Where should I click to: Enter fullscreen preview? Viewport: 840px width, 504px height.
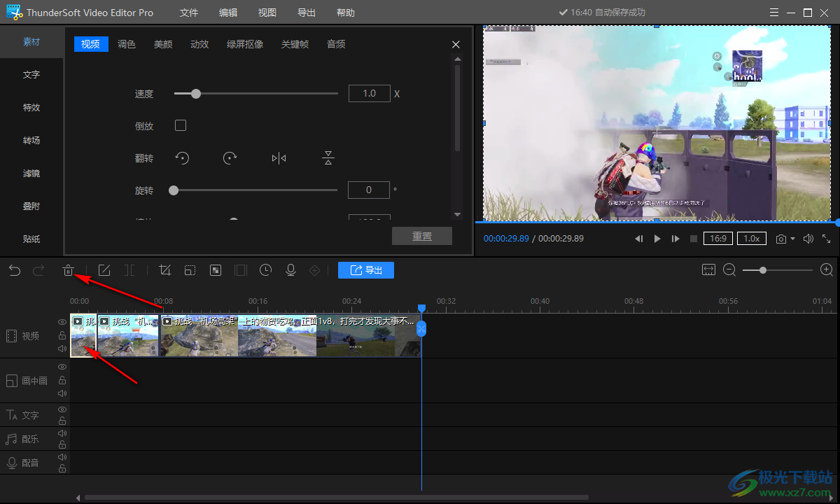click(x=827, y=239)
